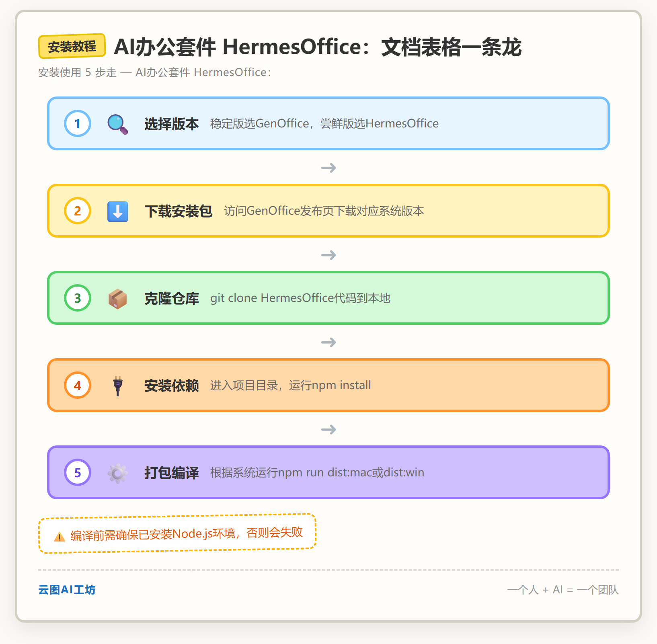Click the cardboard package box icon
Image resolution: width=657 pixels, height=644 pixels.
[118, 299]
